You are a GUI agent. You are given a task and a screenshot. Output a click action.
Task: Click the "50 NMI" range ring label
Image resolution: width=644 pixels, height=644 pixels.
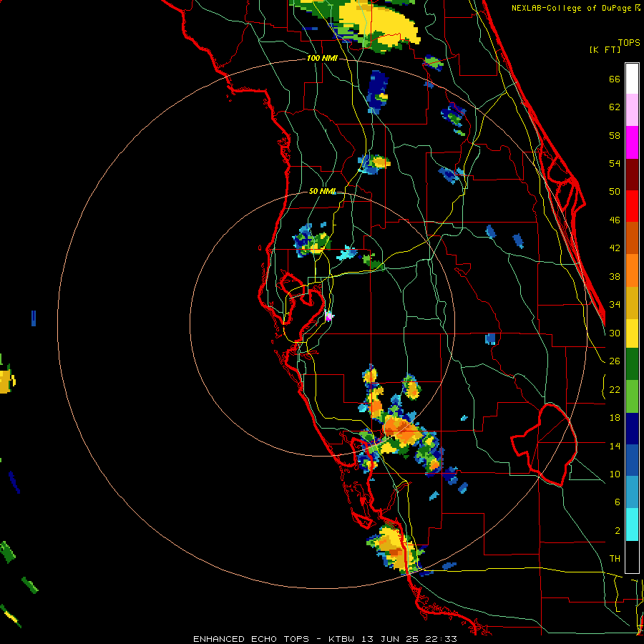click(x=322, y=191)
